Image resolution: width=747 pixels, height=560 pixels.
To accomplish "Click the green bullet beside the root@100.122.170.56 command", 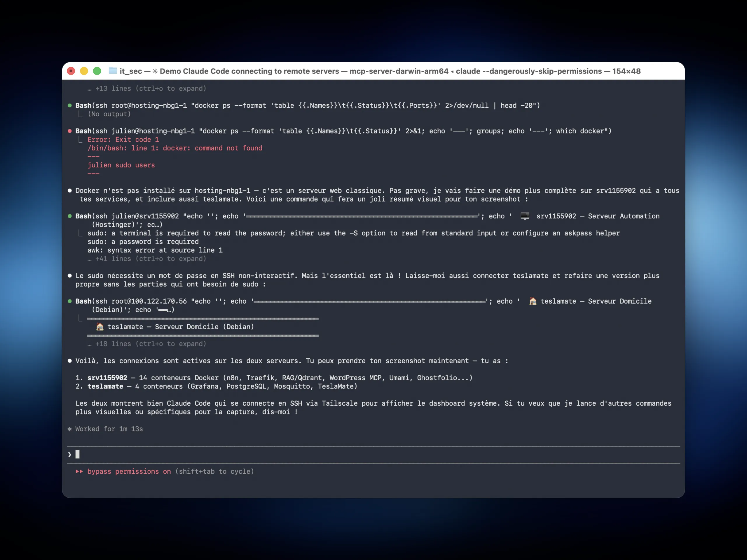I will (69, 301).
